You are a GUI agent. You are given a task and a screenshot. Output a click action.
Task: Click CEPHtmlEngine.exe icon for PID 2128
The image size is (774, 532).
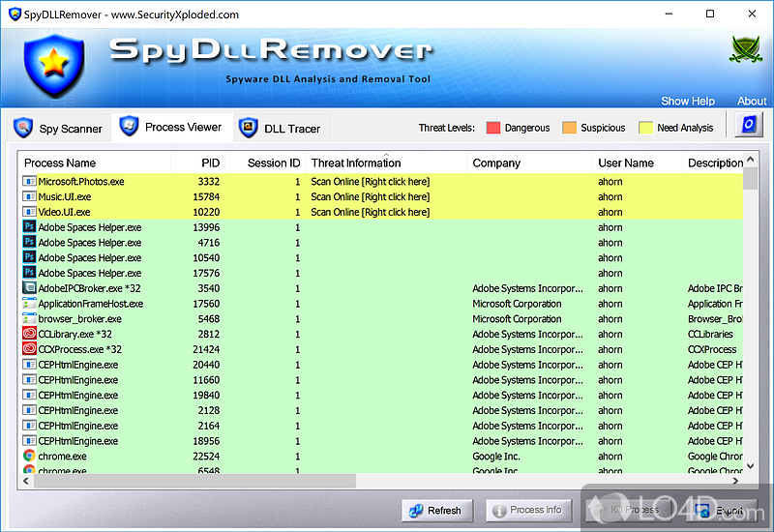click(x=29, y=410)
